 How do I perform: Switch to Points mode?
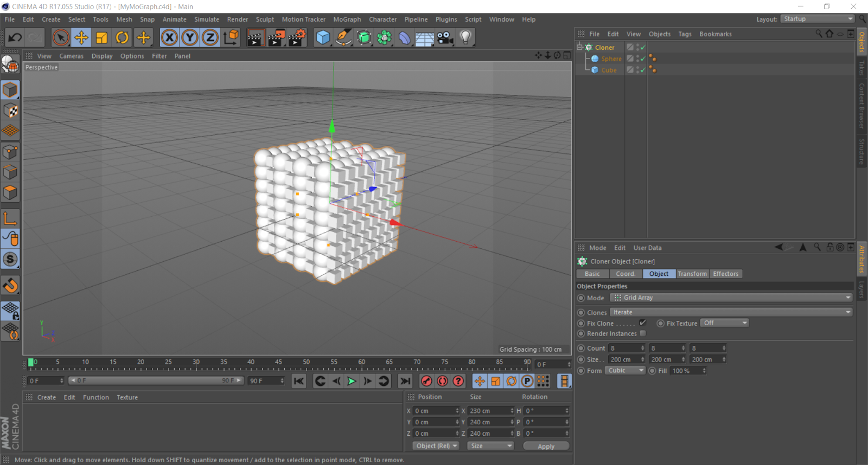10,152
